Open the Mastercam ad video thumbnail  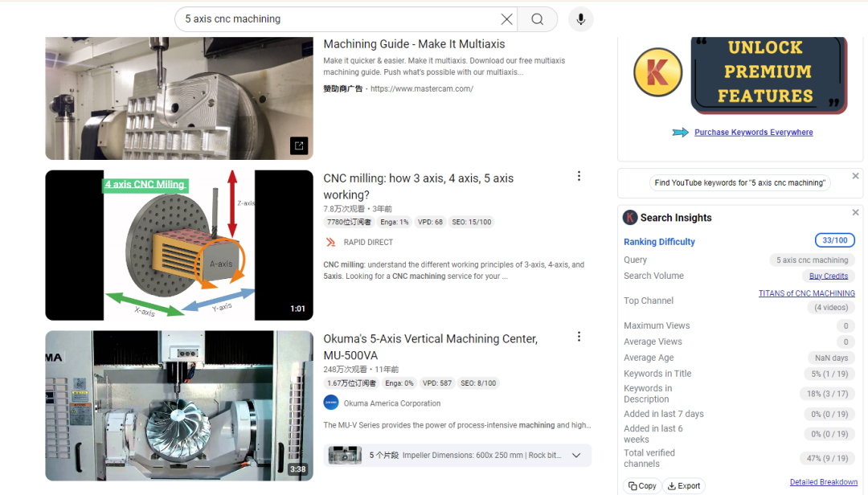coord(179,99)
